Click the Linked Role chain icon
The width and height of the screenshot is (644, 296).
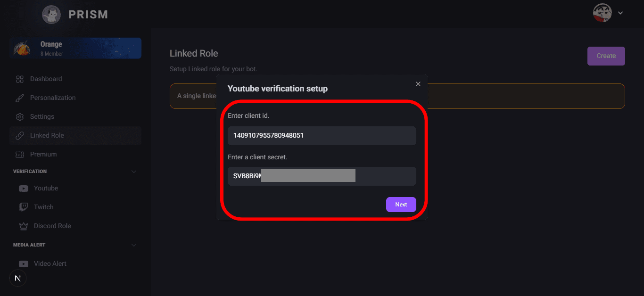coord(20,135)
